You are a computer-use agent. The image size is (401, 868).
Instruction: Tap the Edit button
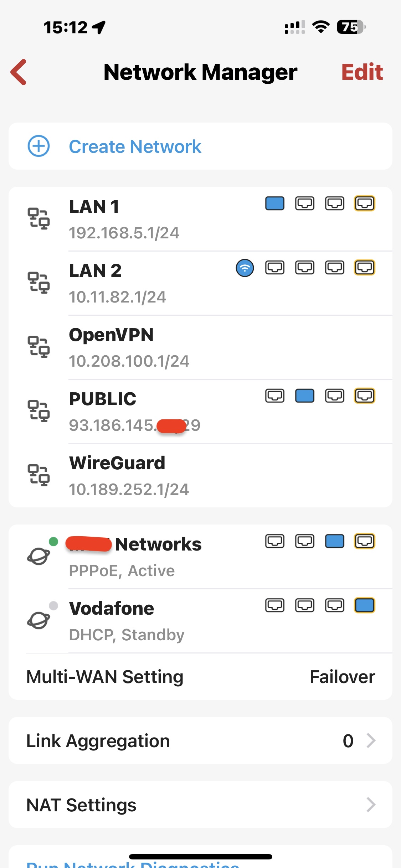(362, 72)
